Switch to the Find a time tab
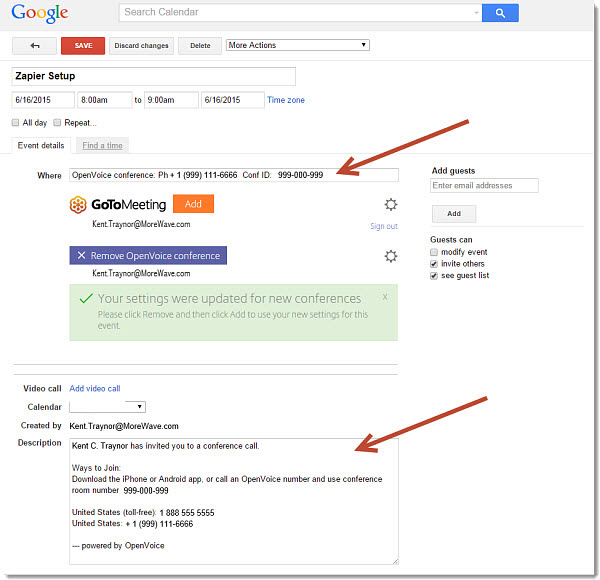600x580 pixels. (102, 146)
